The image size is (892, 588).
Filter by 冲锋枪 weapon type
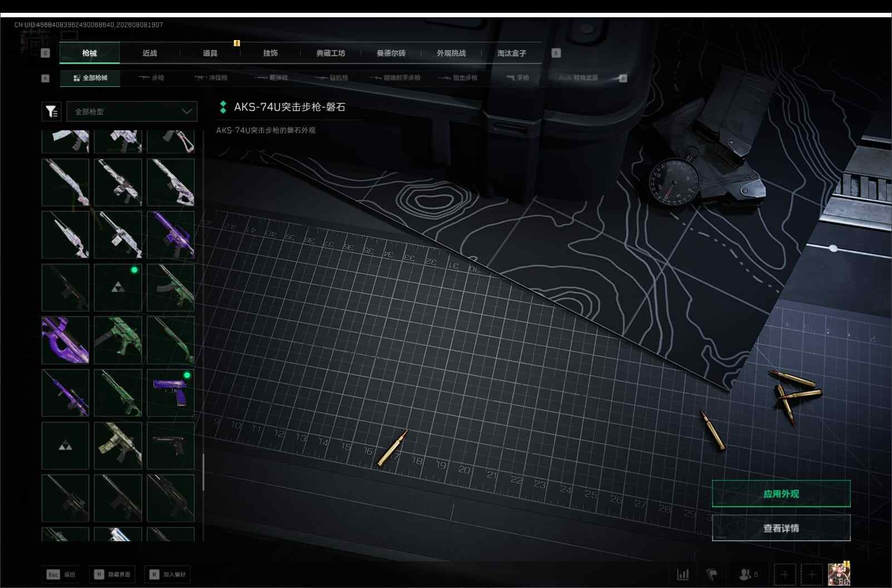(210, 78)
